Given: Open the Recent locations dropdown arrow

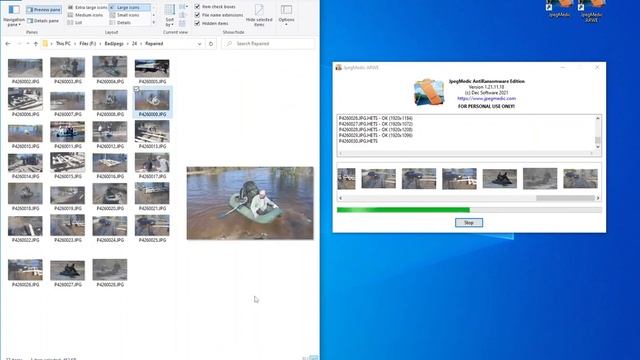Looking at the screenshot, I should point(28,44).
